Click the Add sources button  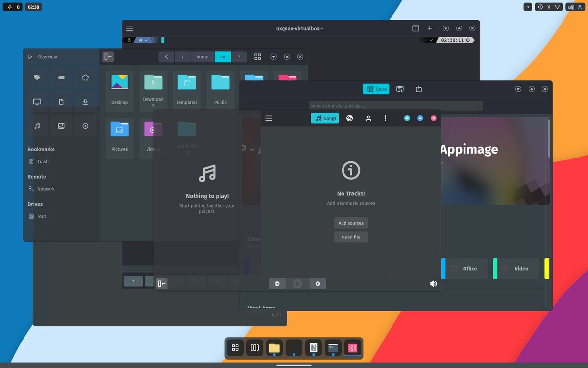tap(351, 223)
